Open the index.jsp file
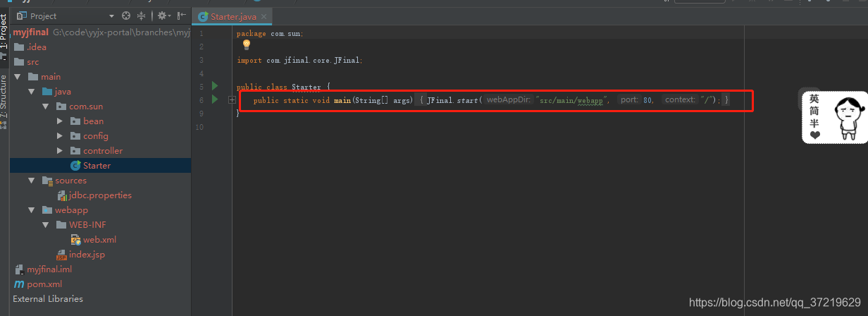Screen dimensions: 868x316 point(87,254)
